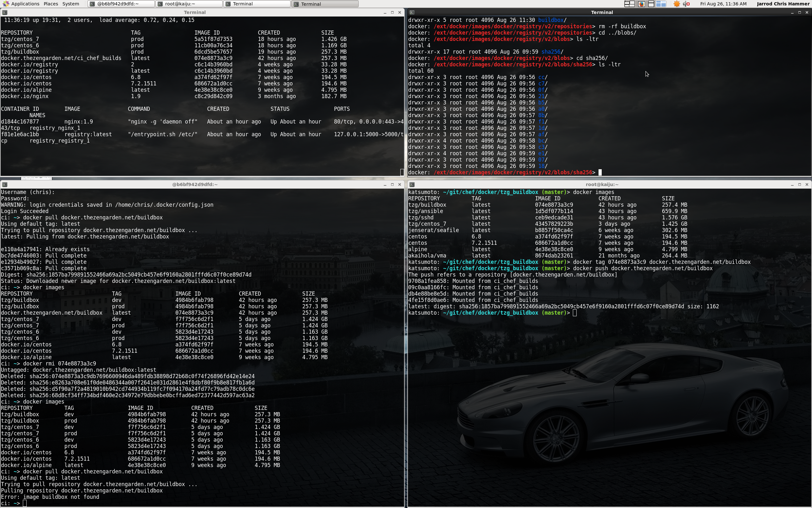
Task: Click the cursor at bottom-left 'ci: ~>' prompt
Action: pyautogui.click(x=24, y=503)
